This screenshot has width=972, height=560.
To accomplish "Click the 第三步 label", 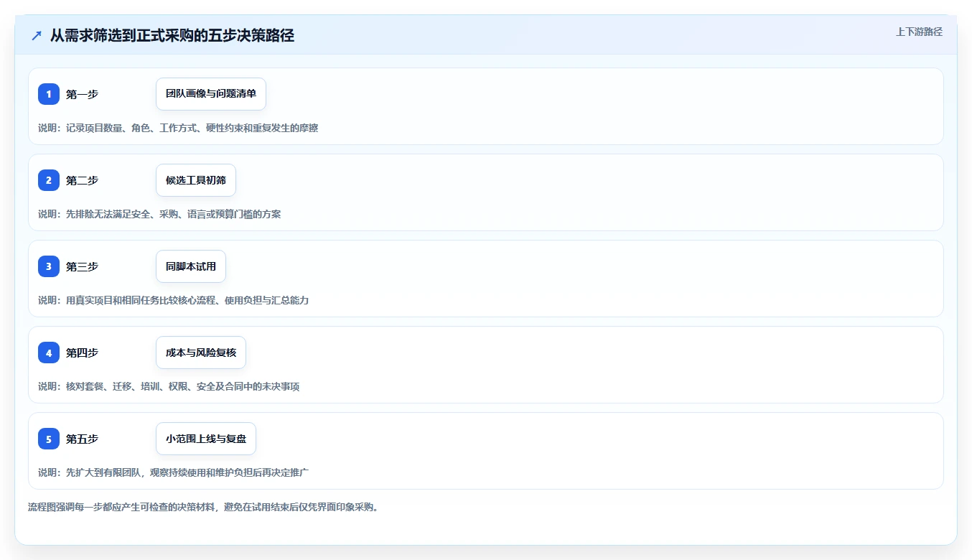I will tap(82, 266).
